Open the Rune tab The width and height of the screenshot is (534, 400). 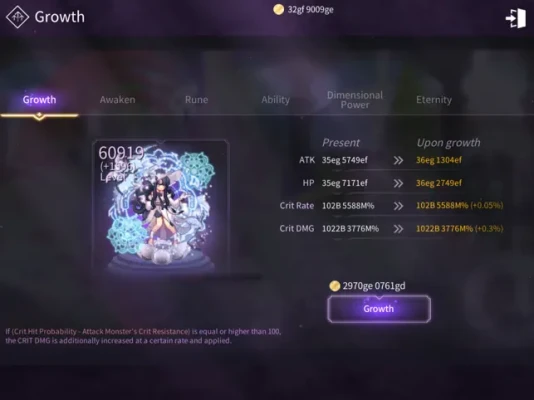tap(197, 100)
